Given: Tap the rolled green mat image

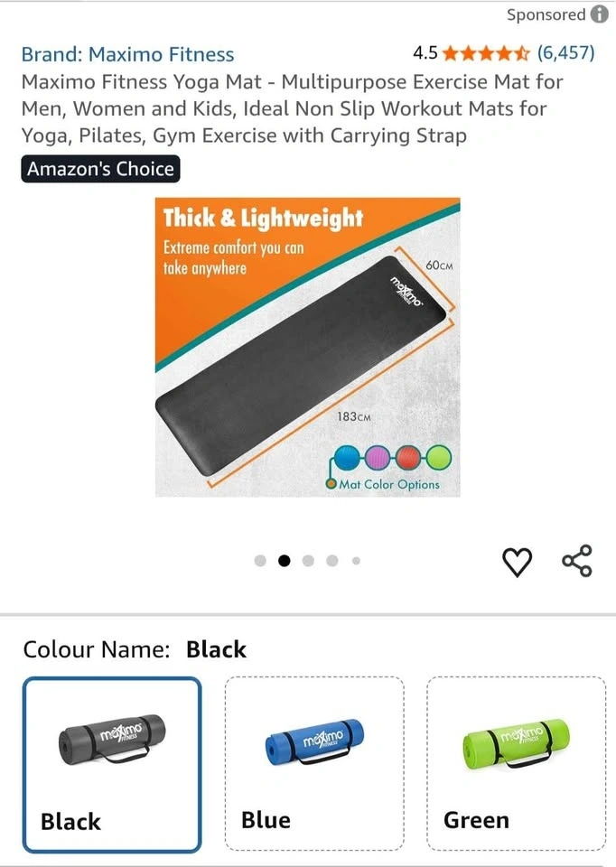Looking at the screenshot, I should pos(516,743).
